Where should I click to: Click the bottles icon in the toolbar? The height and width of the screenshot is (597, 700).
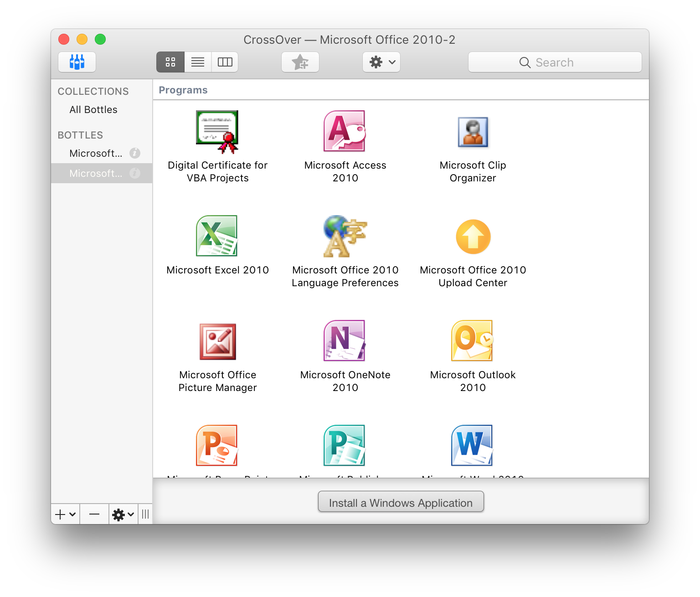click(77, 62)
